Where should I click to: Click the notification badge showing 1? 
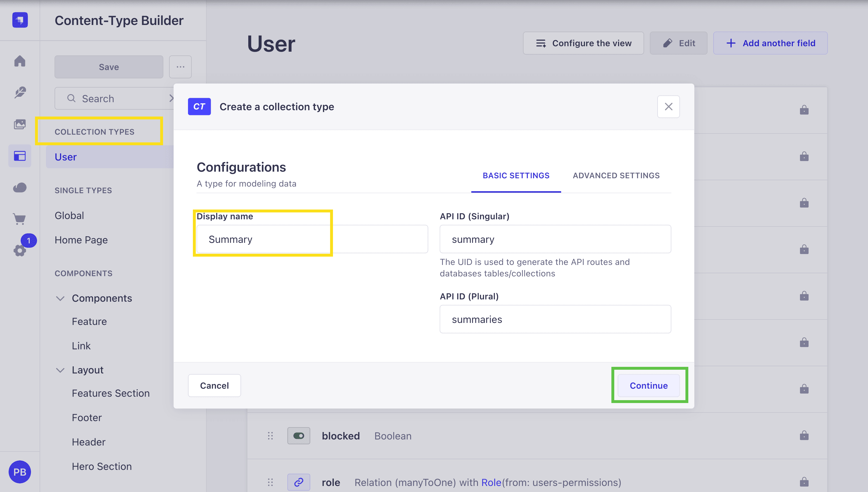point(29,241)
